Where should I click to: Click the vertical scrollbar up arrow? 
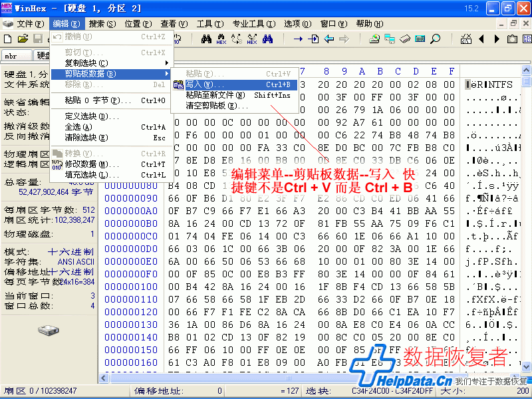526,70
